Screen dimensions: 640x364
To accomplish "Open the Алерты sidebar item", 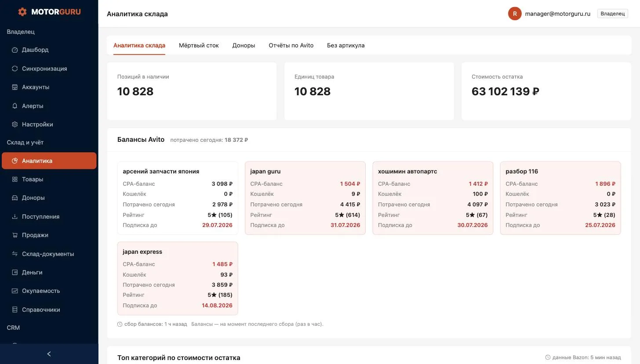I will point(49,106).
